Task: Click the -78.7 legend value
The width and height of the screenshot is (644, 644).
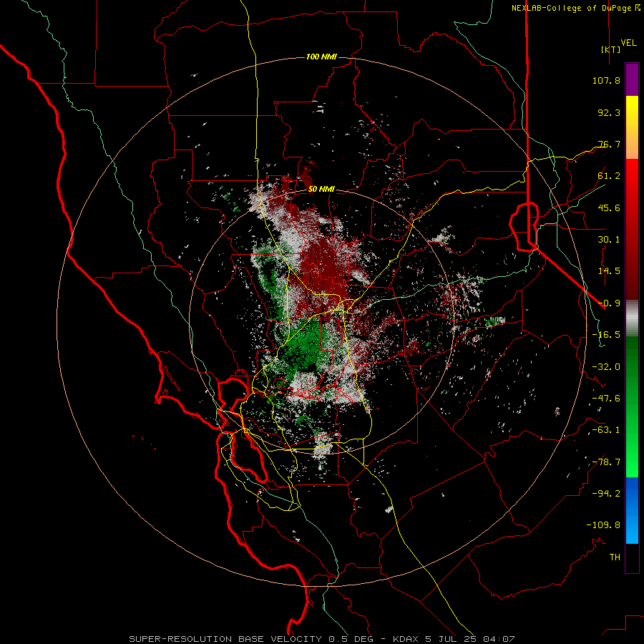Action: point(606,462)
